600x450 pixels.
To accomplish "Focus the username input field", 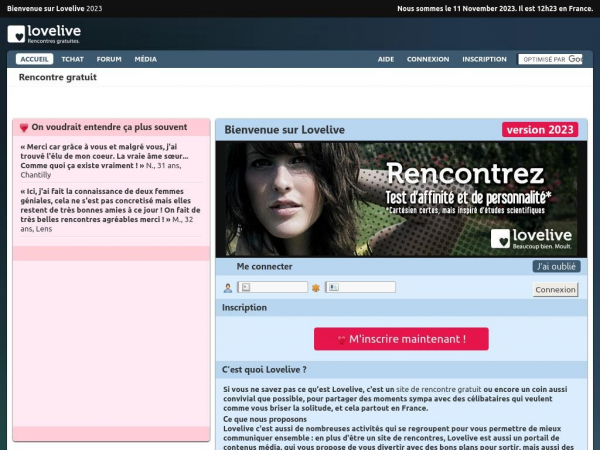I will [272, 288].
